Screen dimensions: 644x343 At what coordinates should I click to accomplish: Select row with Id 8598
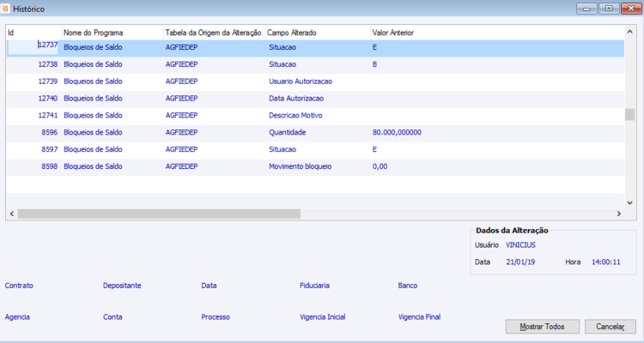(x=315, y=166)
